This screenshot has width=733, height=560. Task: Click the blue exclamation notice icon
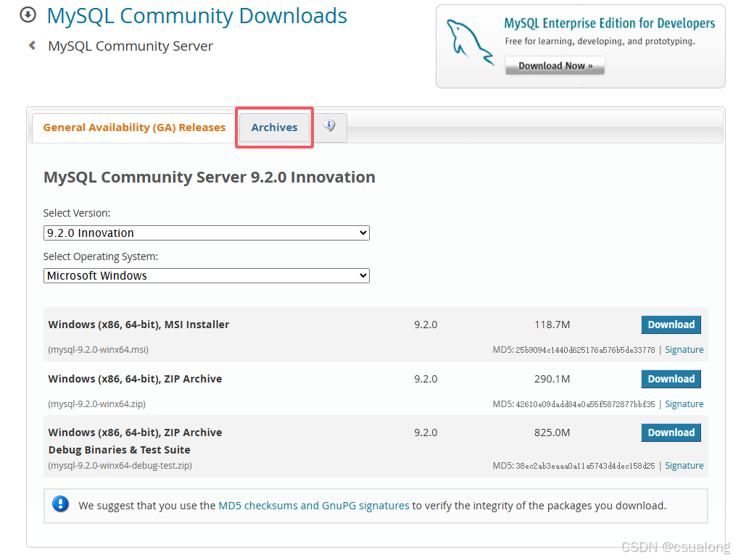click(x=60, y=504)
